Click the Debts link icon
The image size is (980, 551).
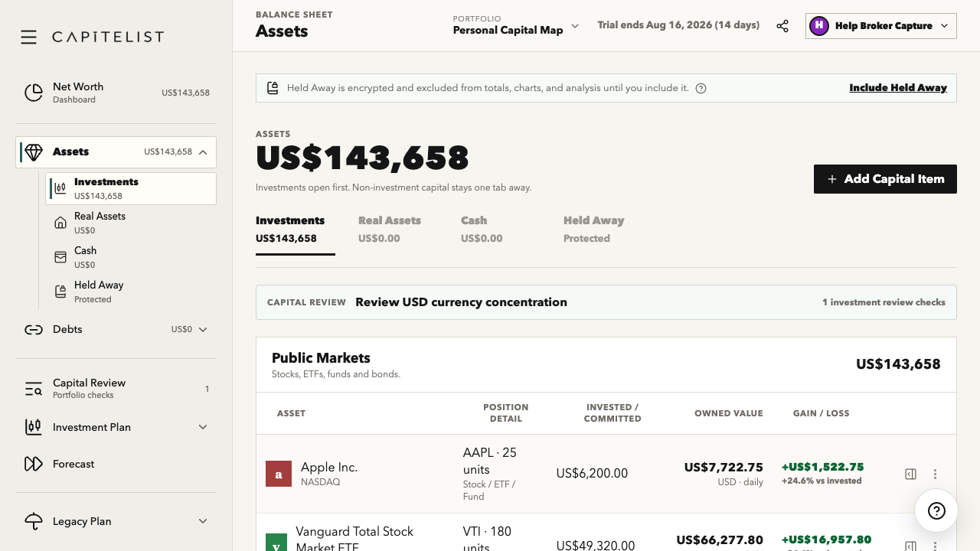click(x=34, y=330)
